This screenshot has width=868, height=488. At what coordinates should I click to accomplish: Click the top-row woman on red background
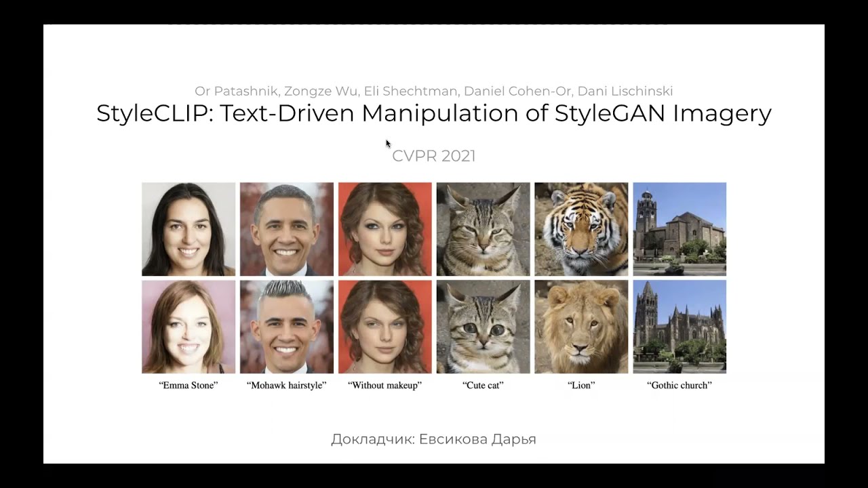click(x=384, y=229)
